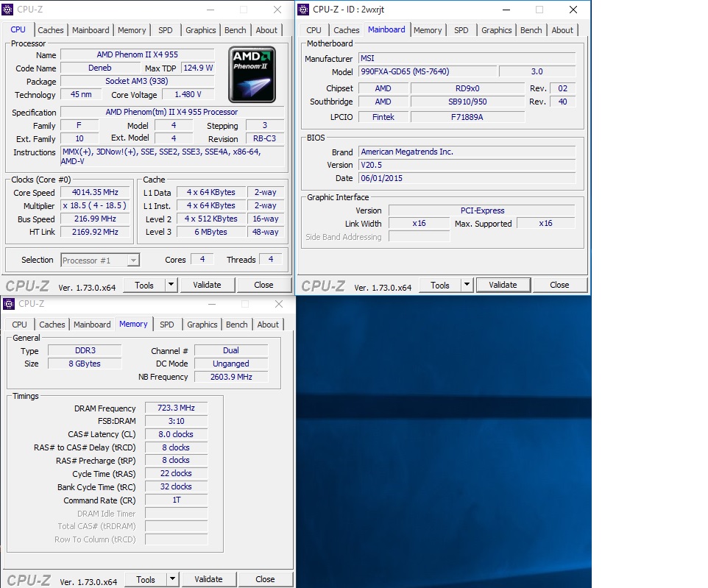708x588 pixels.
Task: Click the processor Name field AMD Phenom II X4 955
Action: click(x=138, y=54)
